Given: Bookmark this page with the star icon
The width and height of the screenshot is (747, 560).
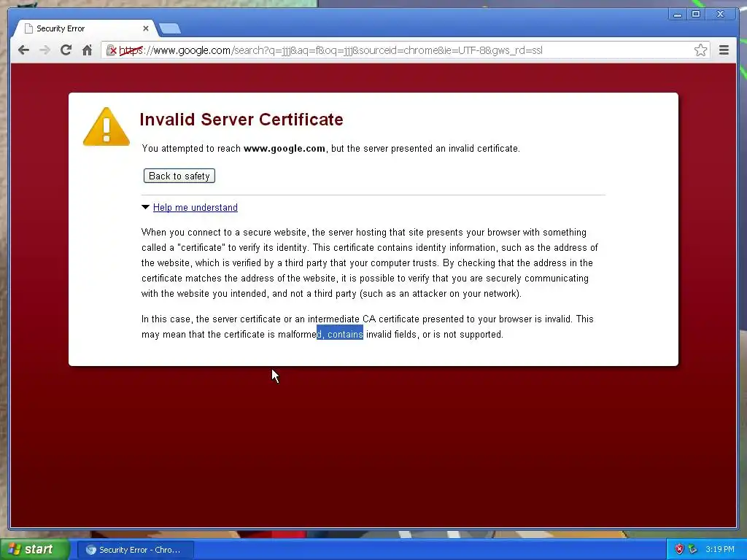Looking at the screenshot, I should click(700, 50).
